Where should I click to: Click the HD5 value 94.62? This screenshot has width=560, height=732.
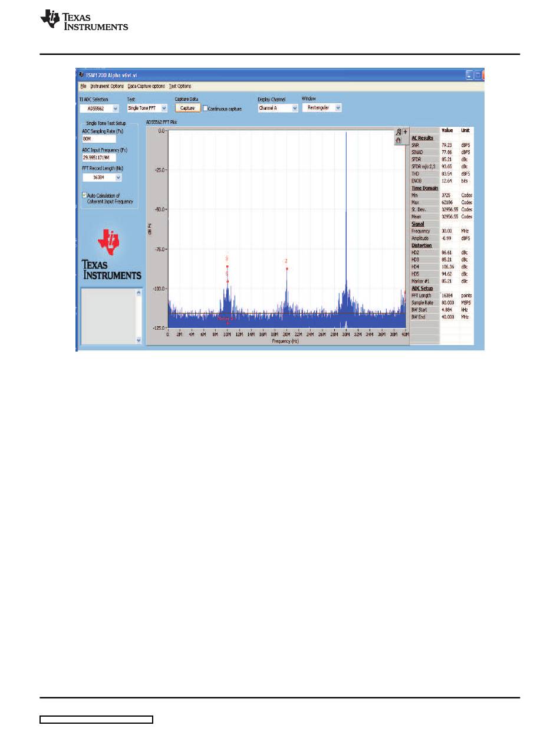pos(447,274)
